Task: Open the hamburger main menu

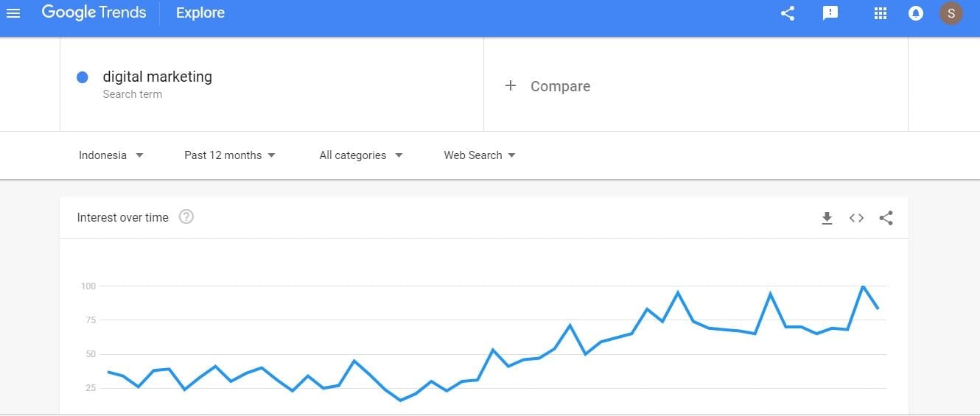Action: click(13, 13)
